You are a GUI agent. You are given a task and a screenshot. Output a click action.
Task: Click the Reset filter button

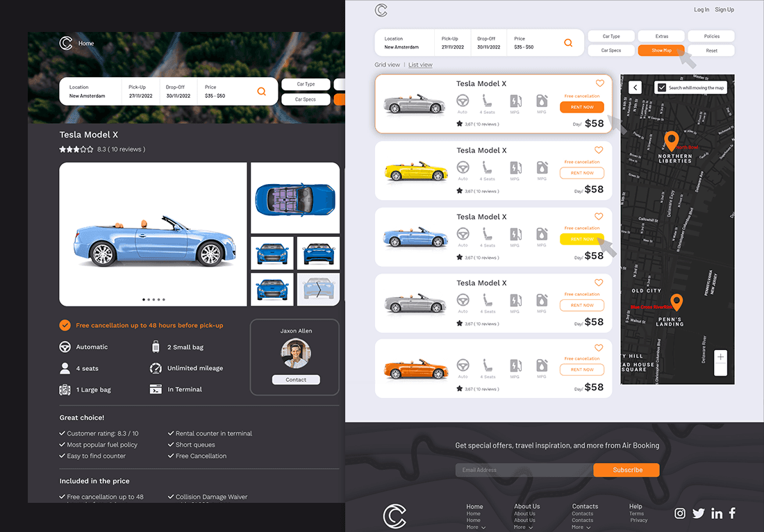point(711,50)
